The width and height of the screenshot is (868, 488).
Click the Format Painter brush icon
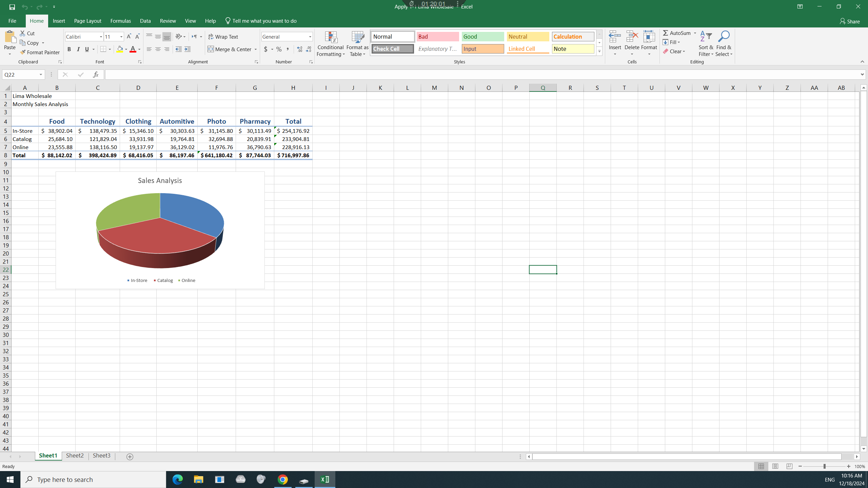[x=23, y=52]
